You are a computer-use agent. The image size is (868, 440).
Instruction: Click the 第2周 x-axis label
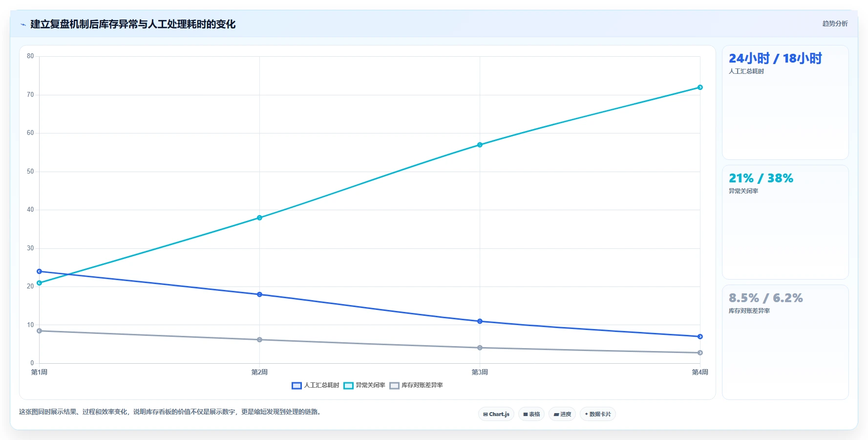pyautogui.click(x=259, y=372)
